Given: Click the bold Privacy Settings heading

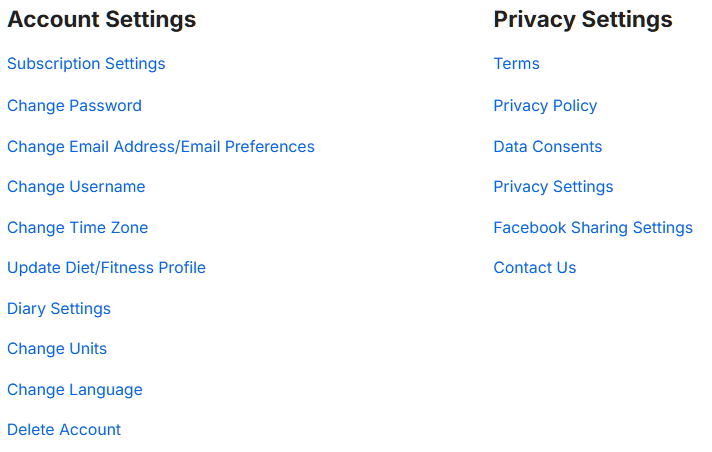Looking at the screenshot, I should [582, 19].
